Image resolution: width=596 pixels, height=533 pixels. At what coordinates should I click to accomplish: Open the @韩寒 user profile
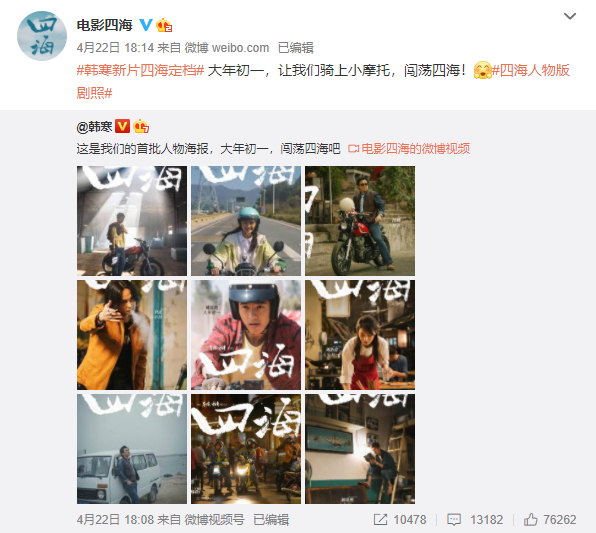(x=94, y=127)
